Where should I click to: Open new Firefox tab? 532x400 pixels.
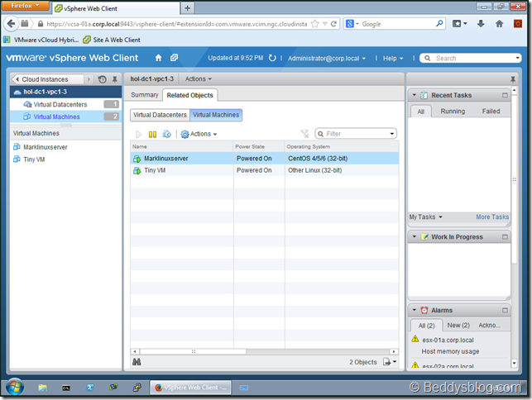pyautogui.click(x=187, y=8)
